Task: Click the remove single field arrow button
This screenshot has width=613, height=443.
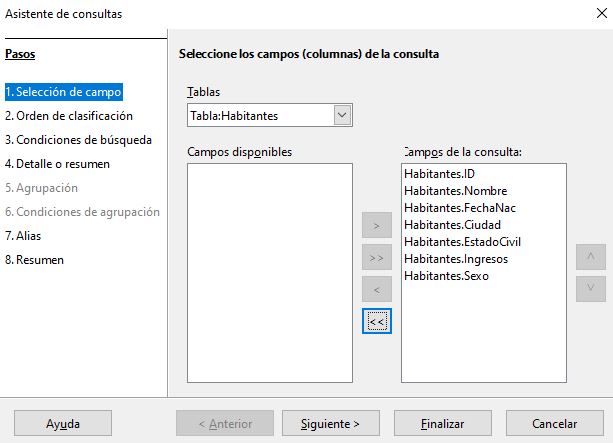Action: click(376, 289)
